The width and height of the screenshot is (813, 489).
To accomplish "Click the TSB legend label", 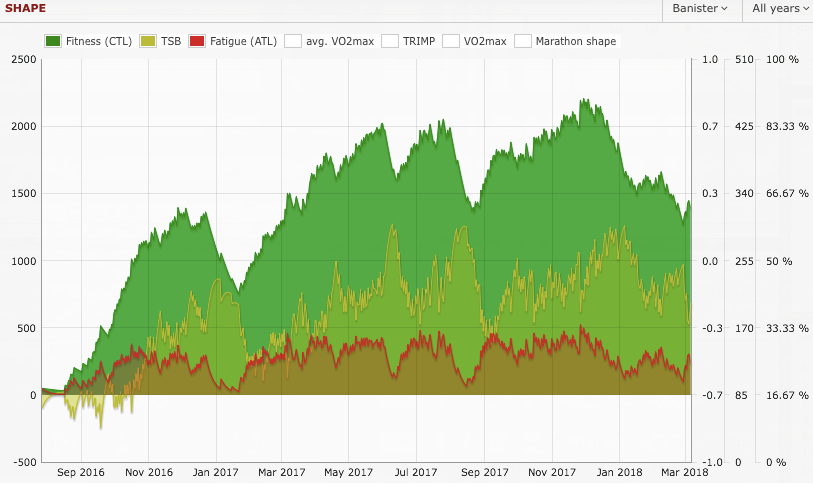I will click(x=171, y=41).
